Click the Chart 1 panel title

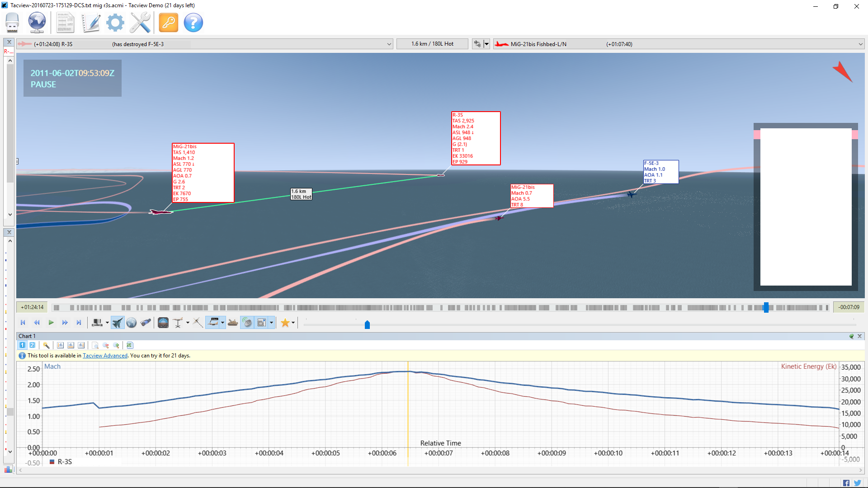click(x=27, y=336)
